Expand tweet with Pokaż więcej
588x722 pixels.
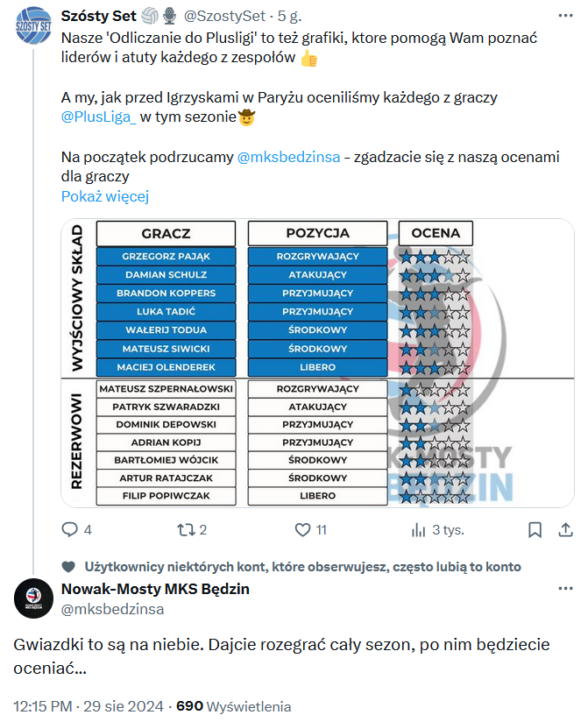coord(105,196)
